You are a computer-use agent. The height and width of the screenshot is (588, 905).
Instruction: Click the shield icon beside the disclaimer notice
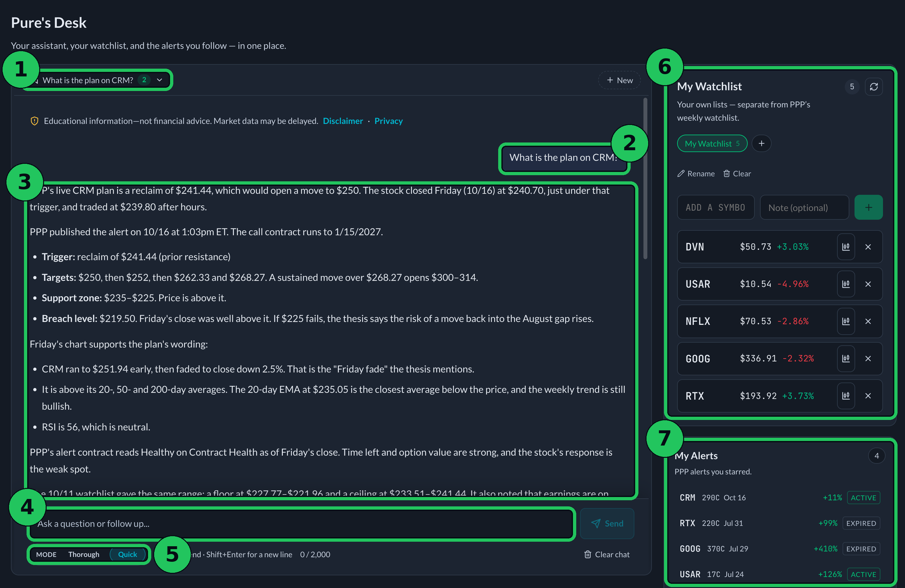pos(34,121)
